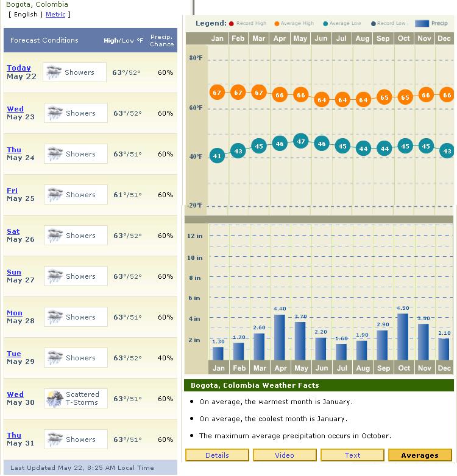The image size is (457, 476).
Task: Select the Averages tab
Action: [x=419, y=455]
